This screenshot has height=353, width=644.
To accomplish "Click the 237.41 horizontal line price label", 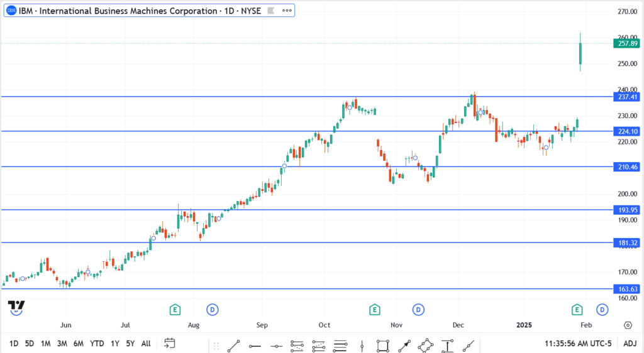I will pos(626,97).
